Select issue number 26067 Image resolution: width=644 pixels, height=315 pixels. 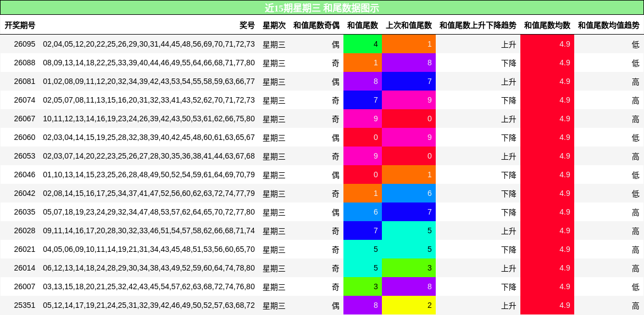coord(25,119)
